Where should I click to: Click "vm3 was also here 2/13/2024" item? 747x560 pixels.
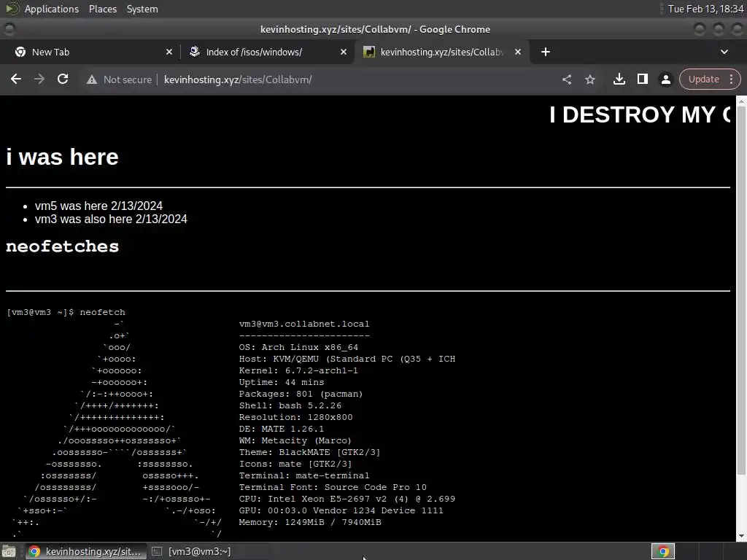(111, 219)
